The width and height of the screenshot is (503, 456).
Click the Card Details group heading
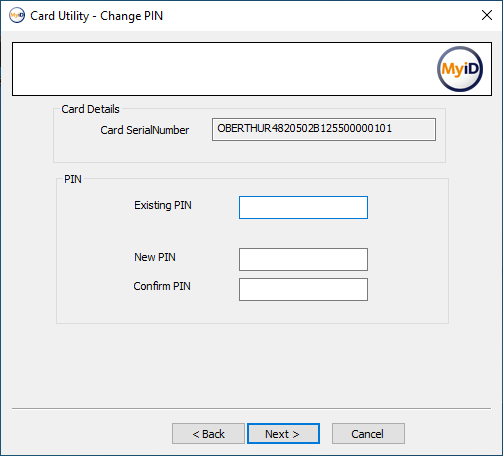pyautogui.click(x=90, y=109)
